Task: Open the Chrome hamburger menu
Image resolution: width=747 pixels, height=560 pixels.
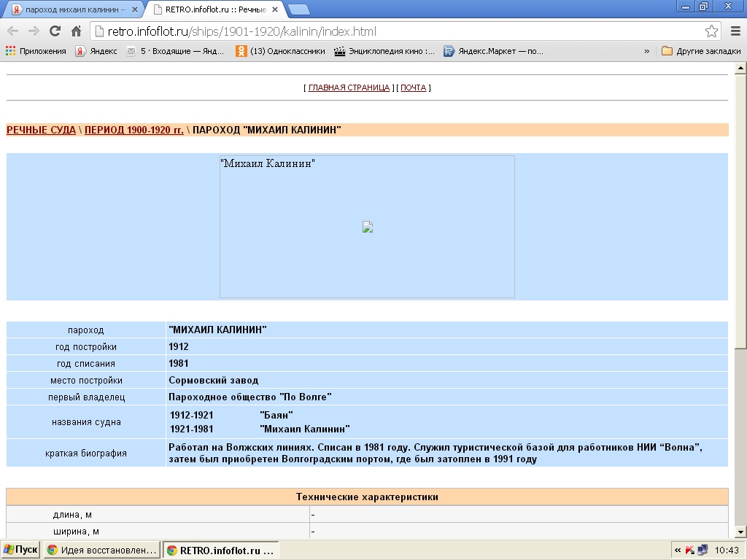Action: click(x=735, y=31)
